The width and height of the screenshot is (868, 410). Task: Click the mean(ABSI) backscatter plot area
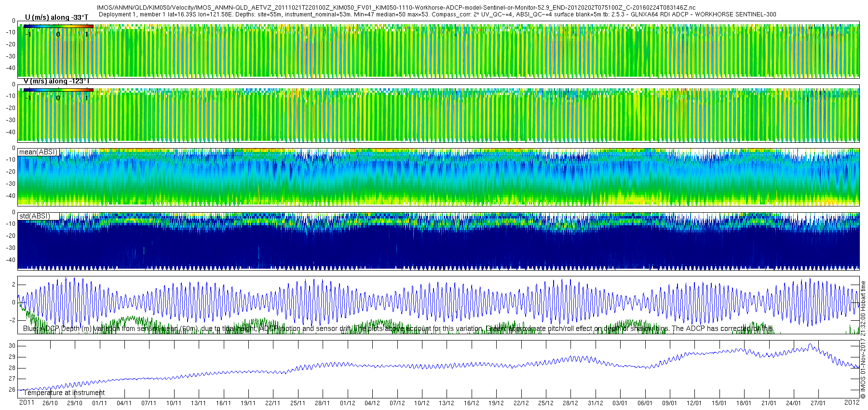tap(439, 177)
